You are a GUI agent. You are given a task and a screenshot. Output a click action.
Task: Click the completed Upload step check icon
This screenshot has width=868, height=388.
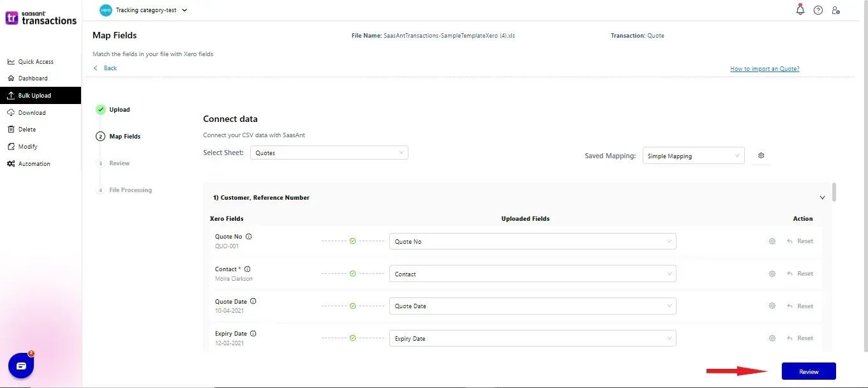click(100, 110)
